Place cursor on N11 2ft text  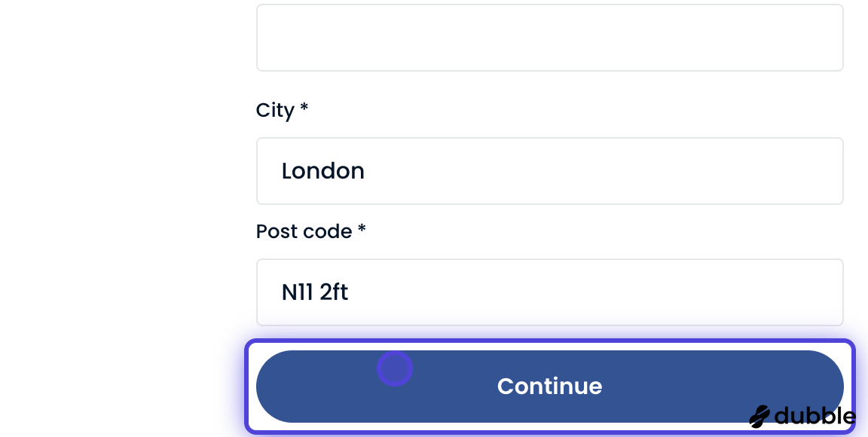[x=315, y=292]
